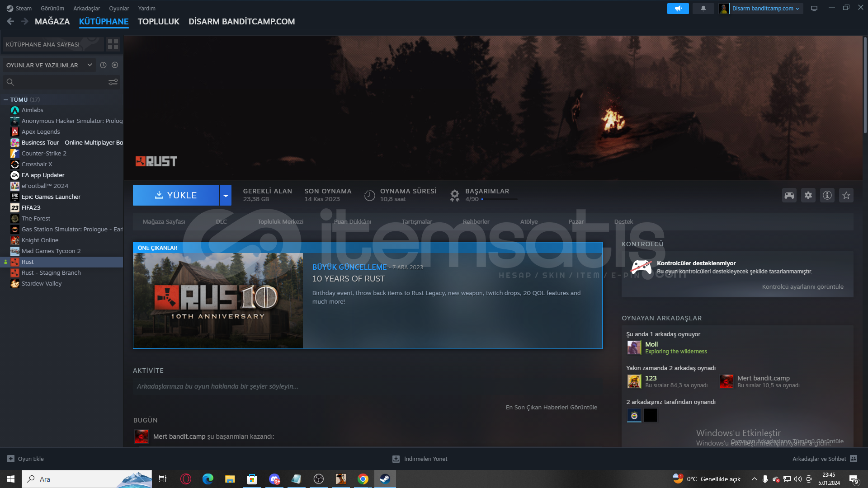Click the activity comment input field
Image resolution: width=868 pixels, height=488 pixels.
[x=368, y=386]
